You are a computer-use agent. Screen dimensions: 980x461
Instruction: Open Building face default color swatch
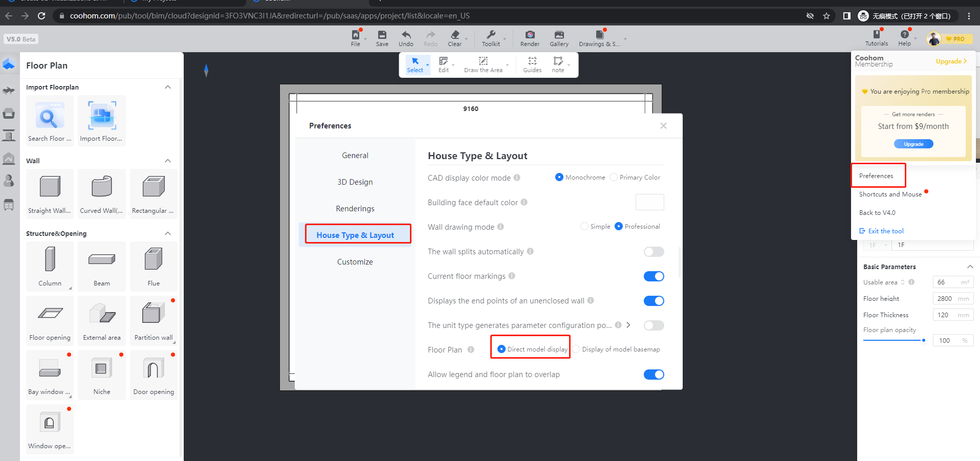pyautogui.click(x=650, y=202)
